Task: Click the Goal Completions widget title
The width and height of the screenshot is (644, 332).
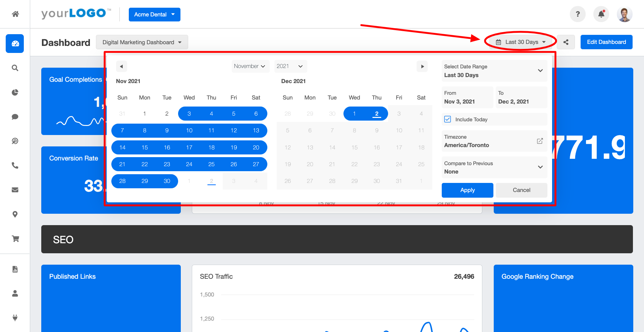Action: click(76, 79)
